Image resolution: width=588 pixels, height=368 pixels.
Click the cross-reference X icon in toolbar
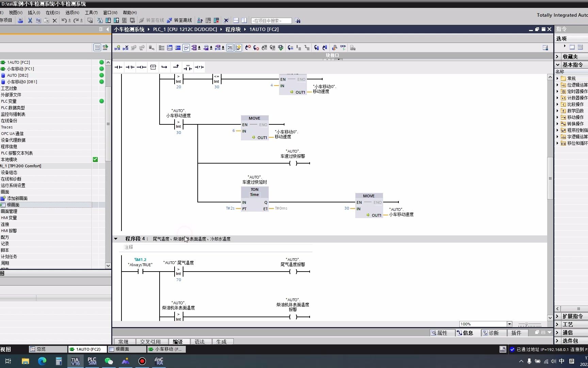[x=226, y=20]
